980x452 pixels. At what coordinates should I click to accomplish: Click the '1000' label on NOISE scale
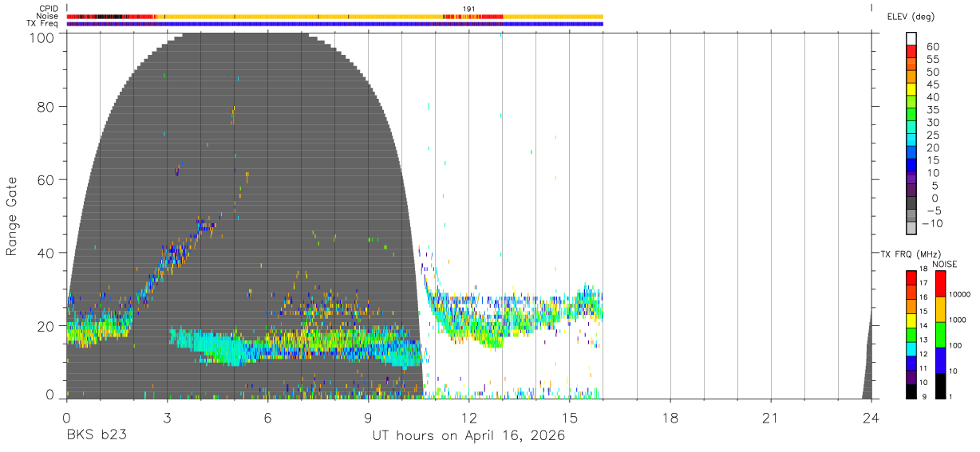[x=959, y=320]
